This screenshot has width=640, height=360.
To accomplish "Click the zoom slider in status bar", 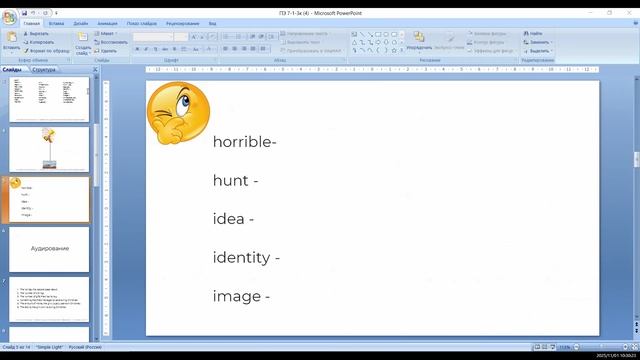I will (x=601, y=347).
